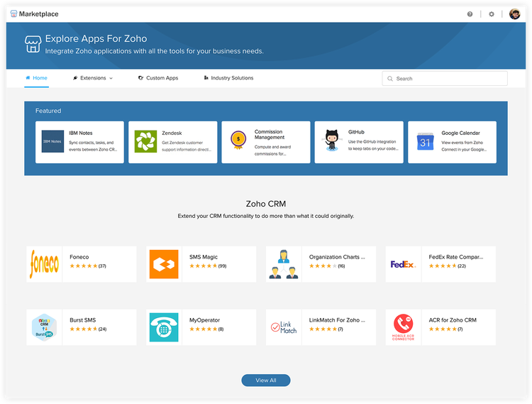Open the SMS Magic app name
The height and width of the screenshot is (404, 532).
[204, 257]
